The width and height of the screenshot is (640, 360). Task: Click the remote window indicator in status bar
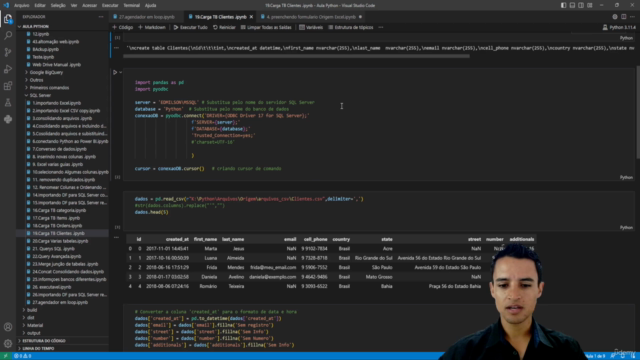[x=5, y=356]
